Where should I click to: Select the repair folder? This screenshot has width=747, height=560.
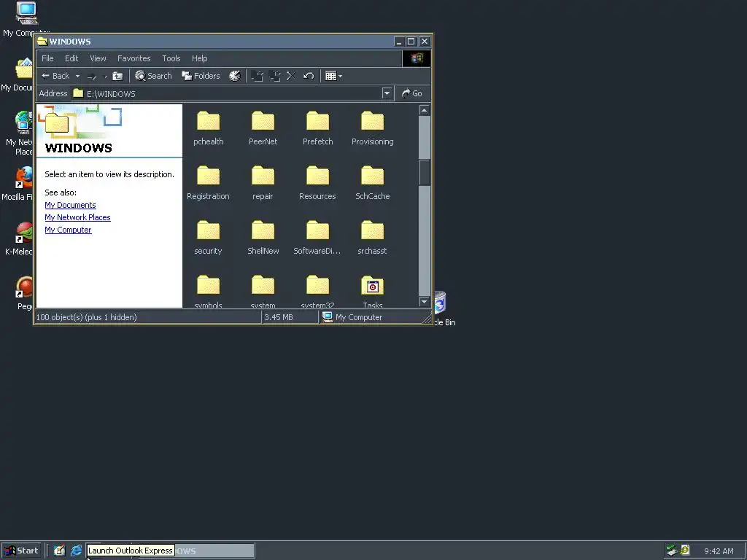click(x=263, y=183)
